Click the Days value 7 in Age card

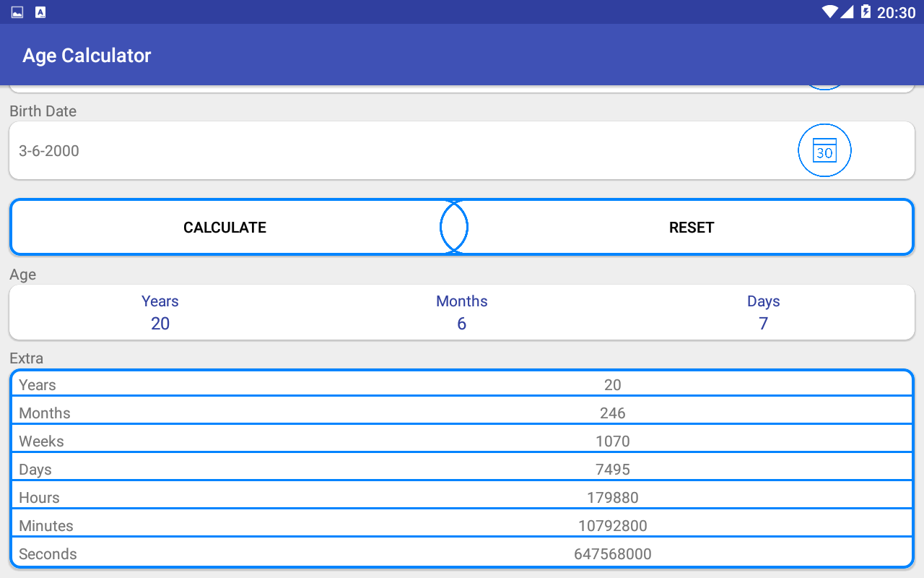(764, 324)
